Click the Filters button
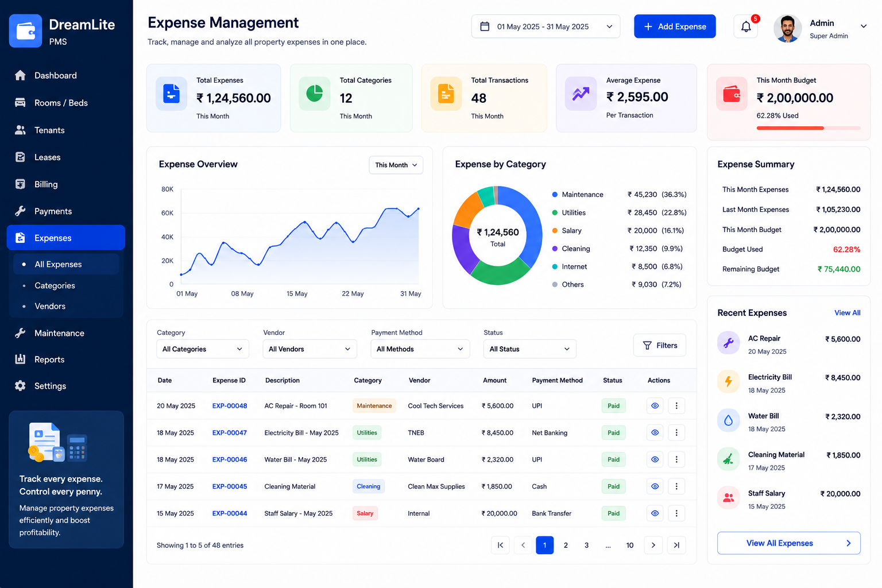This screenshot has width=882, height=588. [660, 345]
